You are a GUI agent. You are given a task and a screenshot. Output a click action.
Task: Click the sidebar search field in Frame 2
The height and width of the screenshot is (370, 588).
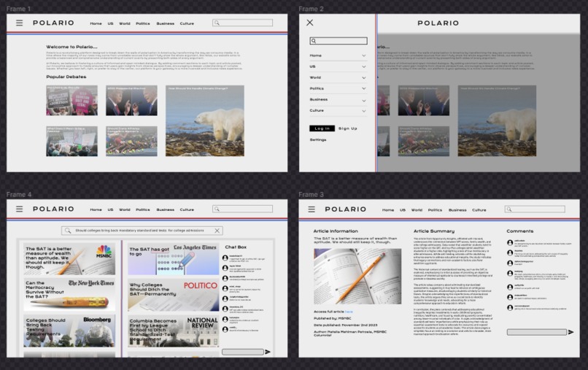(339, 41)
